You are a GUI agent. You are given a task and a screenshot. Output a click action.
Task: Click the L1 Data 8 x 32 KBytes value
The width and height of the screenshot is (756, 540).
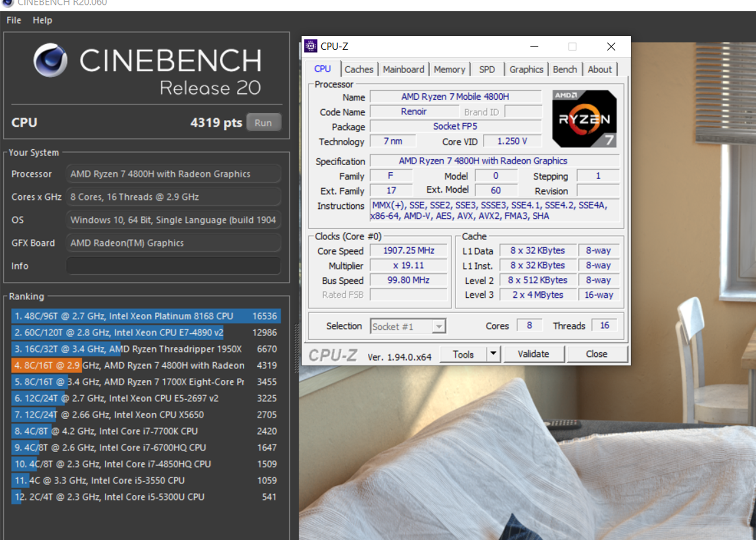pos(537,251)
